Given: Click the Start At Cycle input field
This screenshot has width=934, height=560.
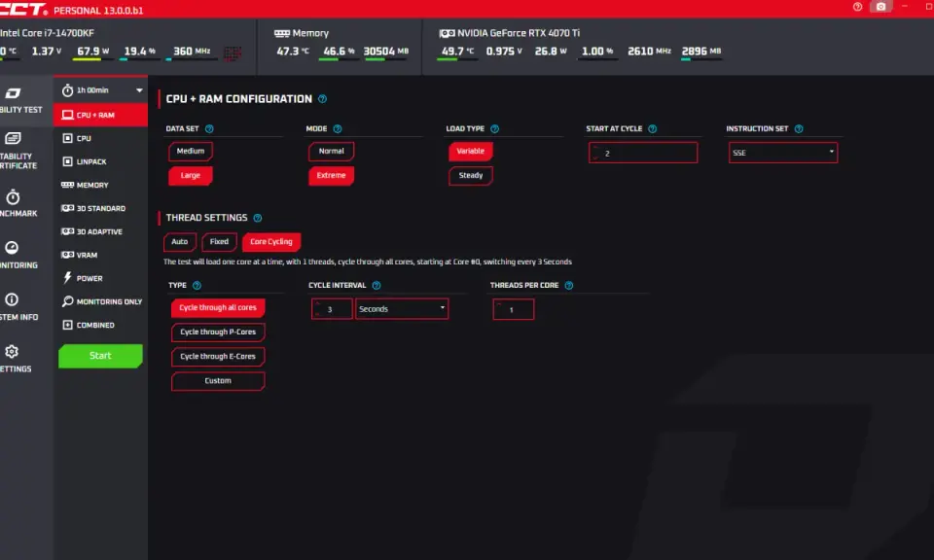Looking at the screenshot, I should (x=643, y=153).
